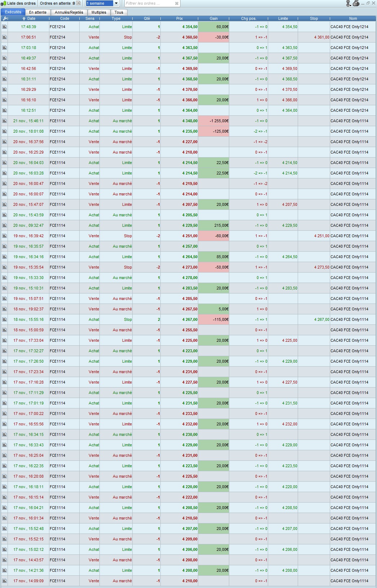
Task: Click the 60,00€ gain cell
Action: (x=214, y=27)
